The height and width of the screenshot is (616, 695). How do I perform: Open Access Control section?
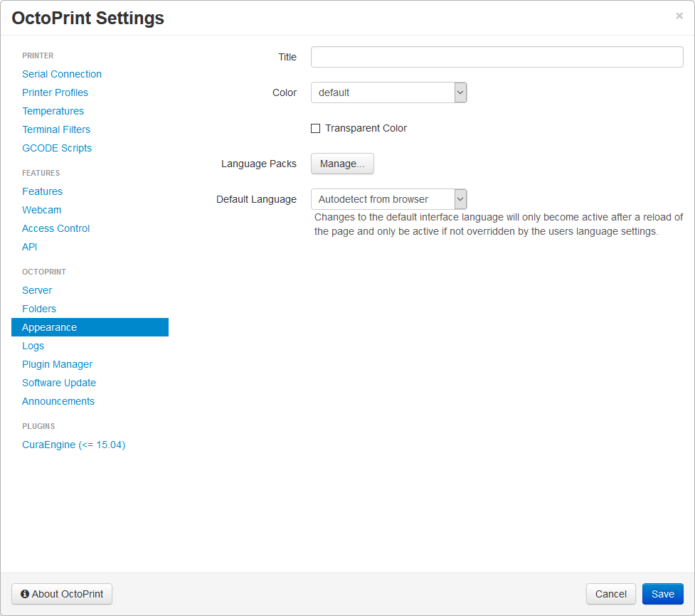pyautogui.click(x=56, y=228)
